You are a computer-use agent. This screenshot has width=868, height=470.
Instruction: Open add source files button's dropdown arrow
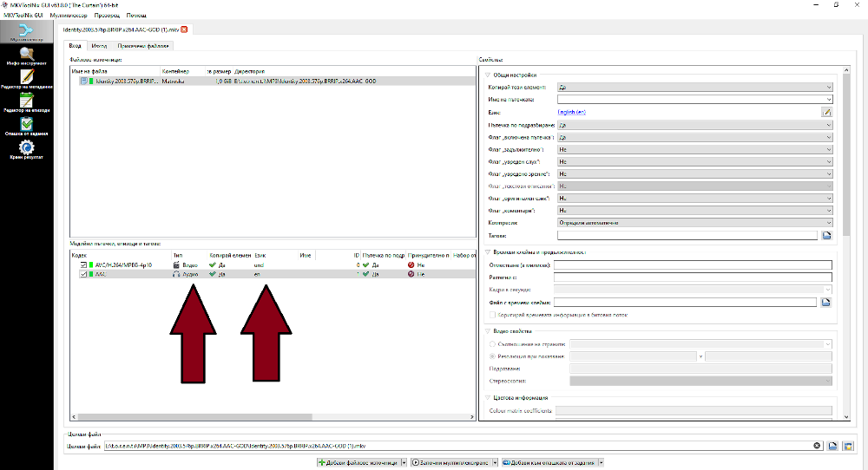tap(404, 463)
